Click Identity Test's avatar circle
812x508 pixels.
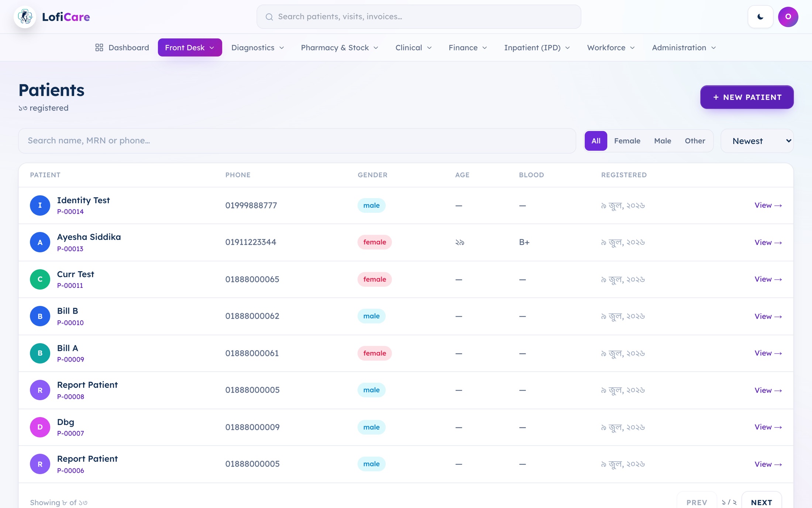(40, 205)
